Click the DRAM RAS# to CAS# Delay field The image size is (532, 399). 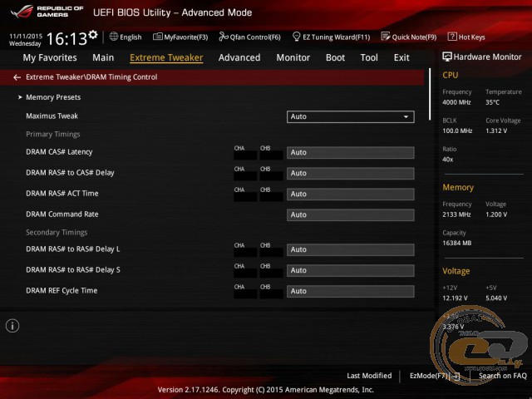point(351,174)
